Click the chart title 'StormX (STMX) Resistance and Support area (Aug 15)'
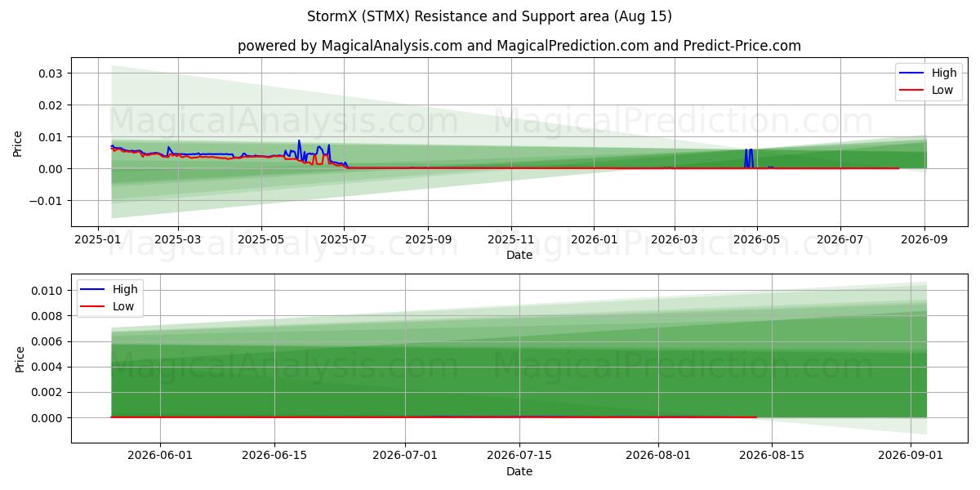 (490, 16)
